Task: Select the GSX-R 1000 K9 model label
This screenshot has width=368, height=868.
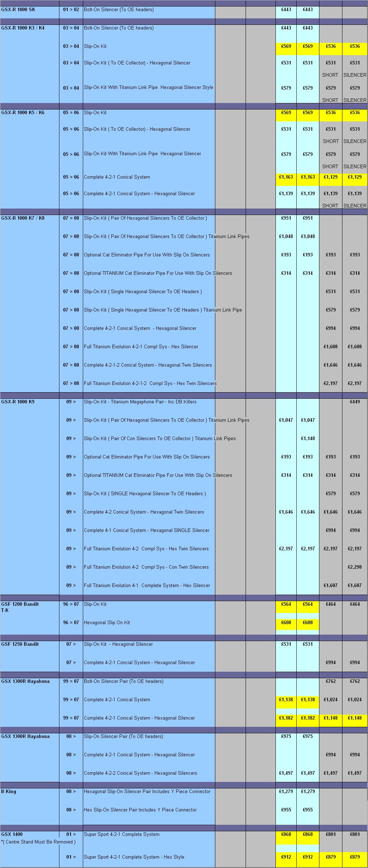Action: pyautogui.click(x=18, y=402)
